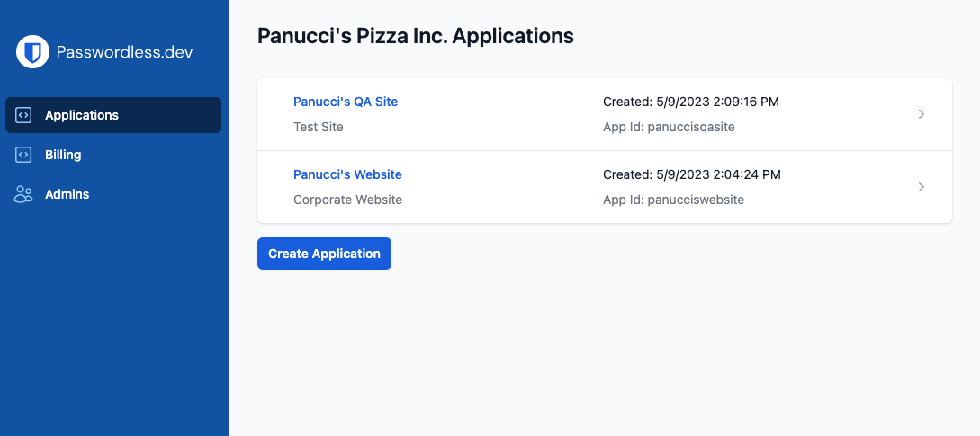Click the Panucci's Website created timestamp
This screenshot has height=436, width=980.
691,174
